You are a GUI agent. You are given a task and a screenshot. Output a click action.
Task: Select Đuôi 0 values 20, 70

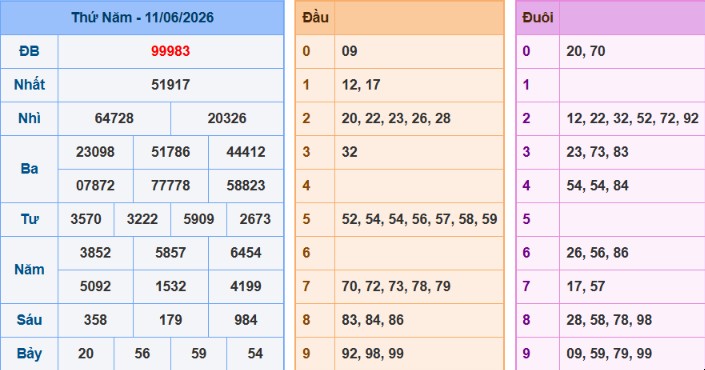click(x=586, y=51)
